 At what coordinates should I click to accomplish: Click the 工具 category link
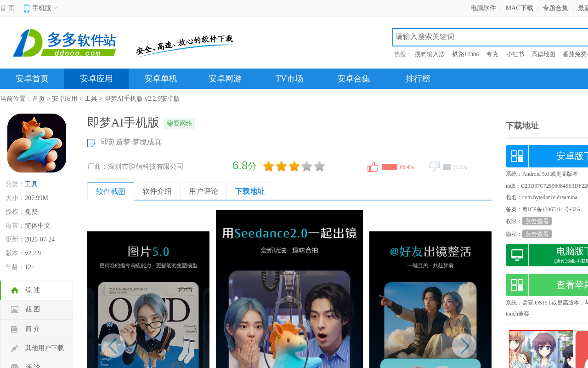31,184
